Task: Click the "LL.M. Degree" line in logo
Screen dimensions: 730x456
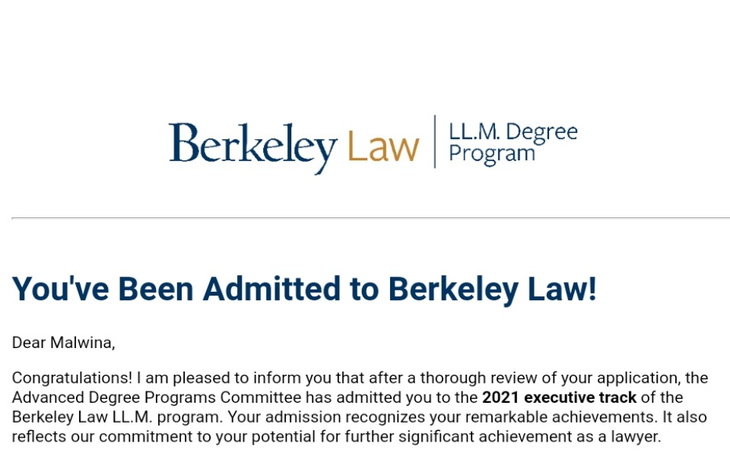Action: click(x=512, y=132)
